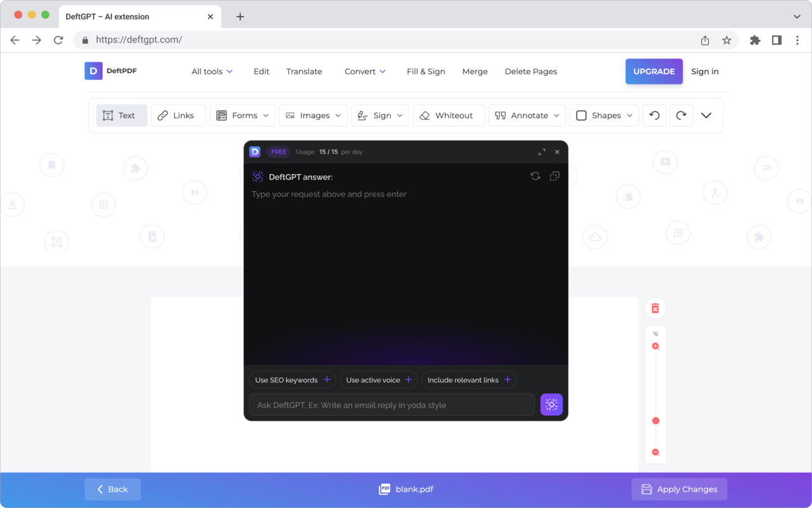Click the Apply Changes button
The height and width of the screenshot is (508, 812).
(679, 489)
